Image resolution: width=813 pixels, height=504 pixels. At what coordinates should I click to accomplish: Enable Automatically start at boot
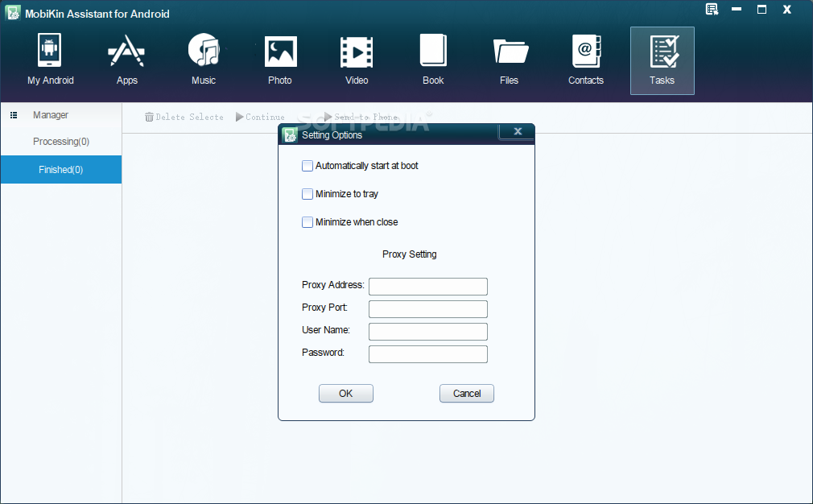307,166
